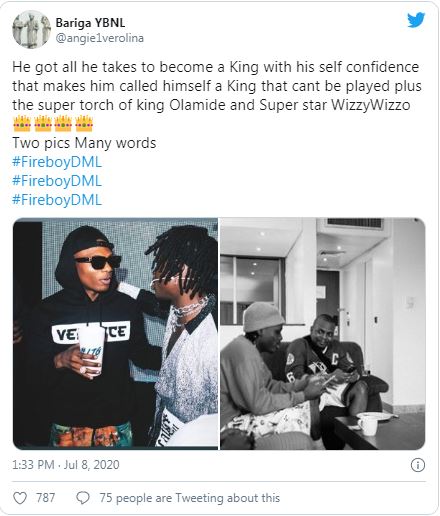Open the Bariga YBNL display name

pos(90,23)
